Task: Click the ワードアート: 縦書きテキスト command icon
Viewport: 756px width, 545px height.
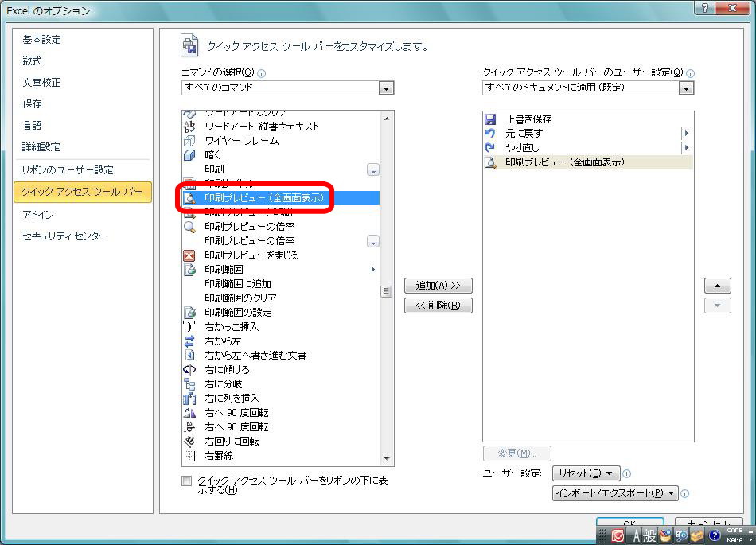Action: [189, 127]
